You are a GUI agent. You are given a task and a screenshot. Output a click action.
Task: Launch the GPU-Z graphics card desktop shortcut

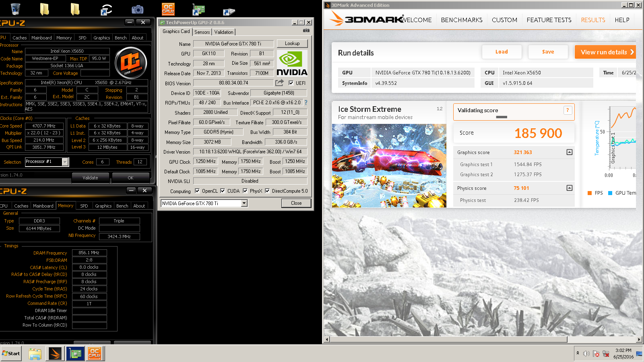click(x=198, y=10)
